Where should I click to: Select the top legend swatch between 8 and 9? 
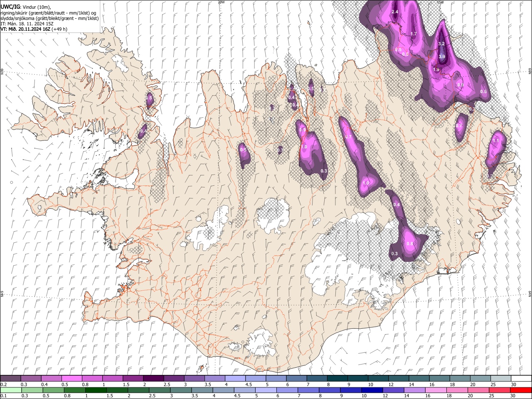click(337, 379)
